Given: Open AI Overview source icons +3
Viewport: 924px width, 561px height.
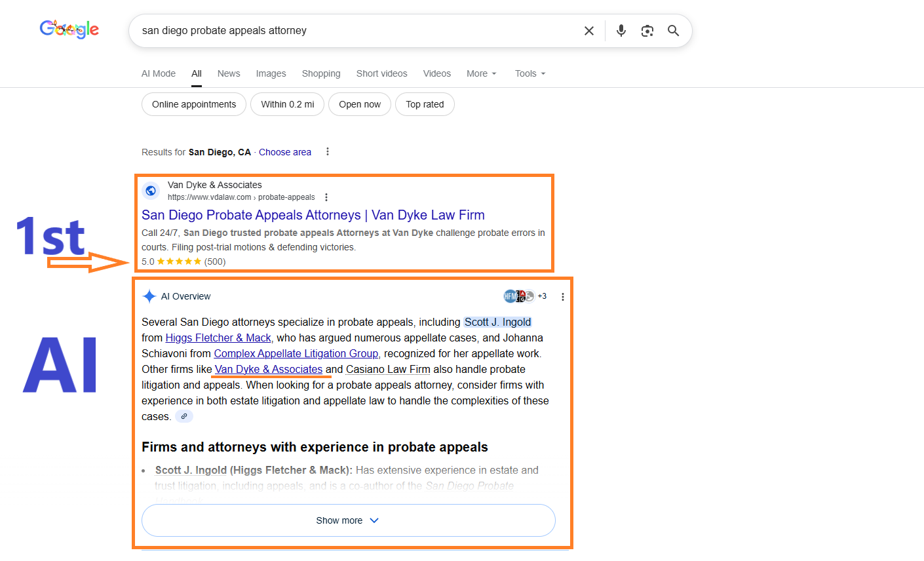Looking at the screenshot, I should tap(525, 296).
